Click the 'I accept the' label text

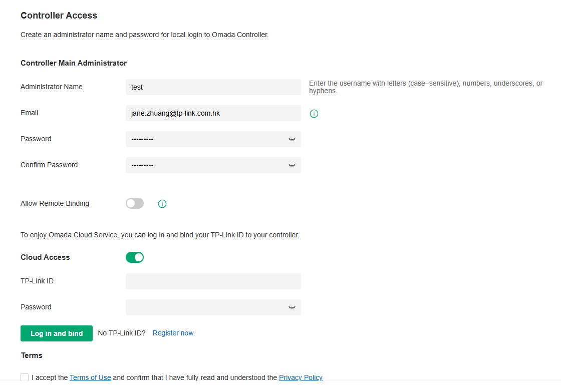(x=50, y=377)
